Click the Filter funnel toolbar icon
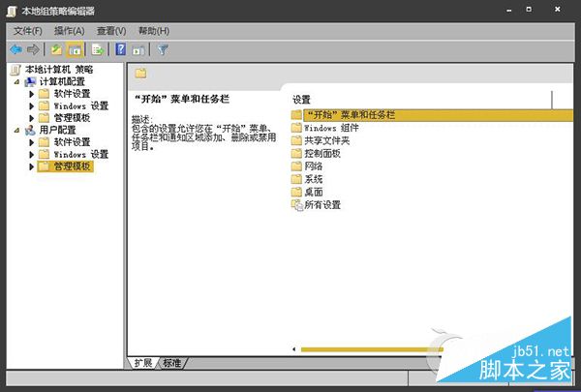581x392 pixels. [163, 49]
